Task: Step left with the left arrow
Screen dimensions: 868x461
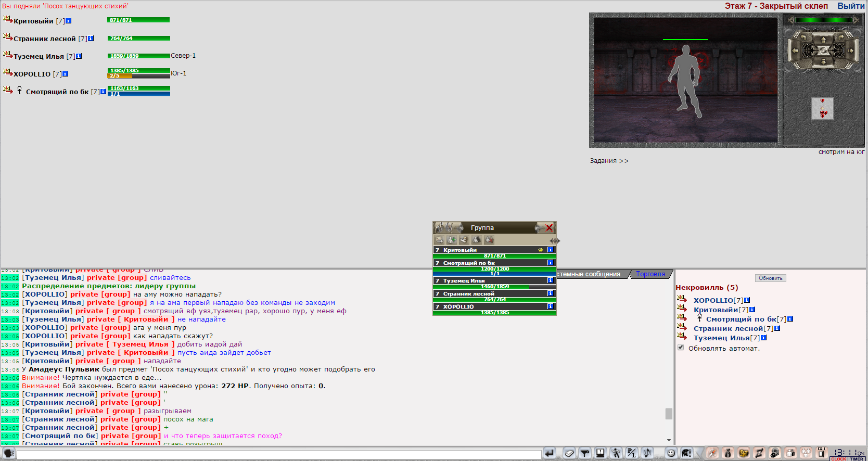Action: pos(795,50)
